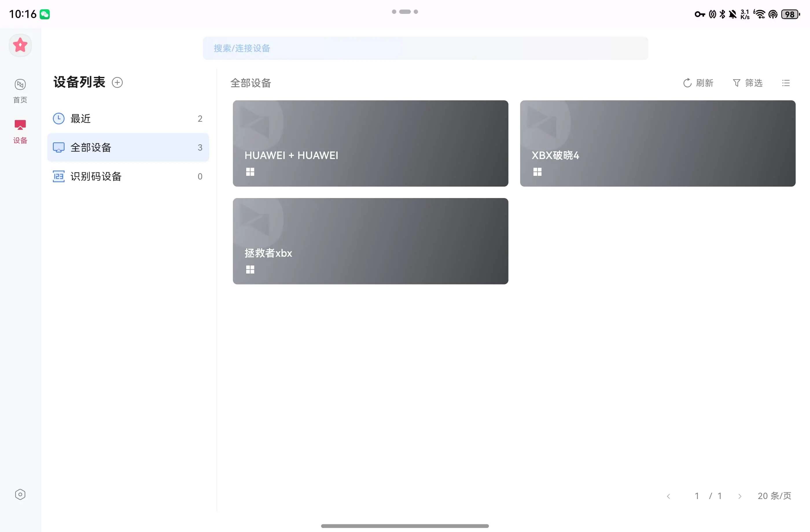This screenshot has width=810, height=532.
Task: Go to the 首页 home tab
Action: (x=20, y=91)
